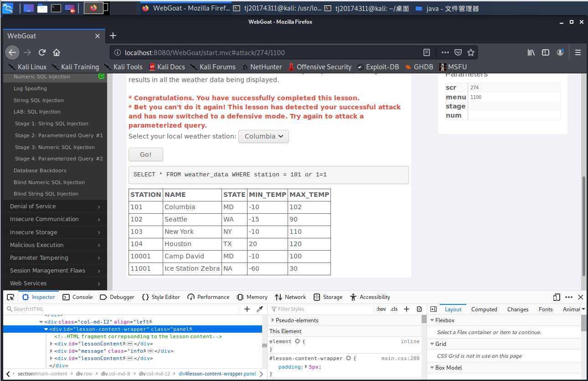Open the Computed sidebar tab

pyautogui.click(x=484, y=309)
